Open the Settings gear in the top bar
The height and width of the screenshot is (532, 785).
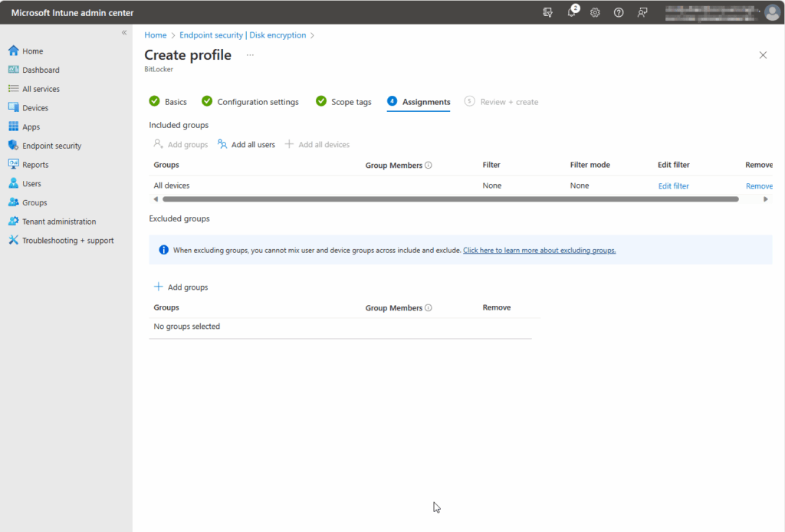(595, 12)
